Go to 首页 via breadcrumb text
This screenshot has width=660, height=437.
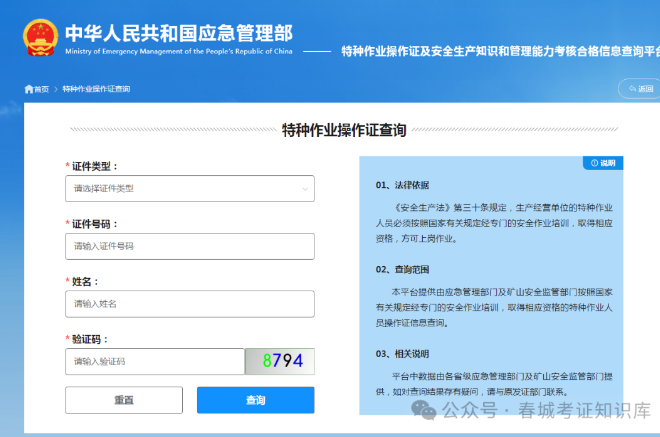41,89
